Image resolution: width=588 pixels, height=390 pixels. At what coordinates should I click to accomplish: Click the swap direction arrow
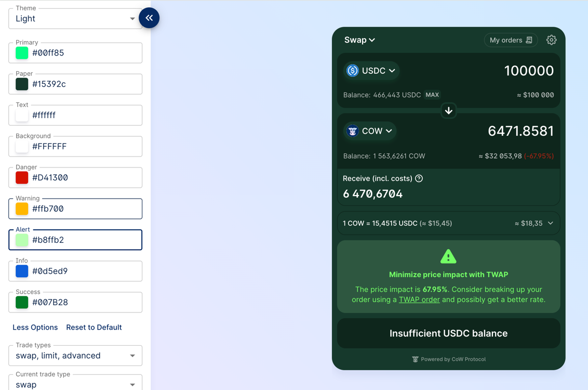tap(448, 110)
